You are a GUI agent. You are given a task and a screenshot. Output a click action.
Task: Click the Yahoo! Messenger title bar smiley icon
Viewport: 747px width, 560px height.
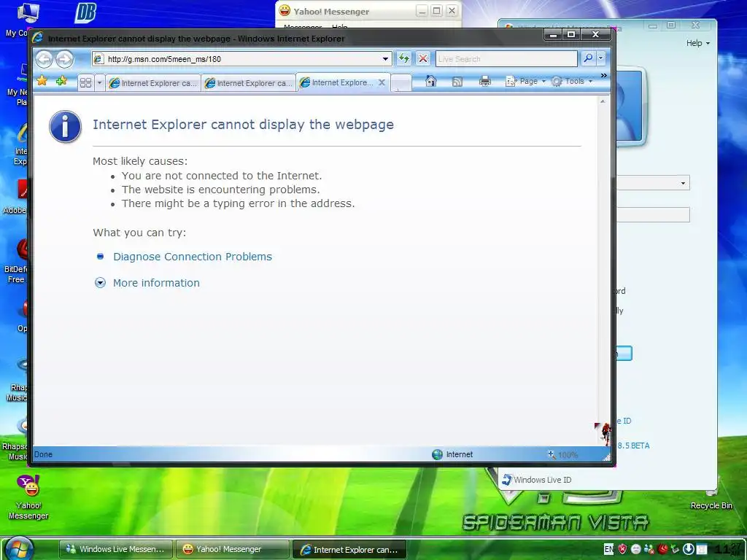tap(285, 10)
